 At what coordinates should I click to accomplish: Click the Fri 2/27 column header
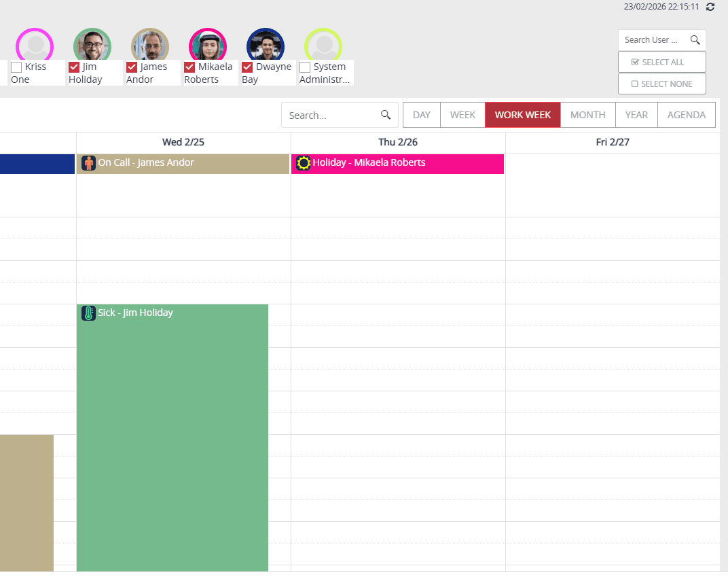pyautogui.click(x=613, y=142)
